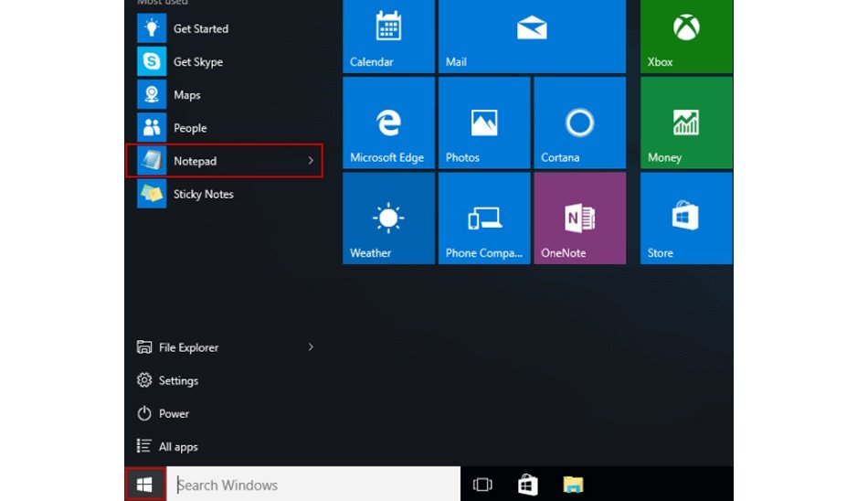This screenshot has width=868, height=501.
Task: Launch the Xbox tile
Action: [686, 37]
